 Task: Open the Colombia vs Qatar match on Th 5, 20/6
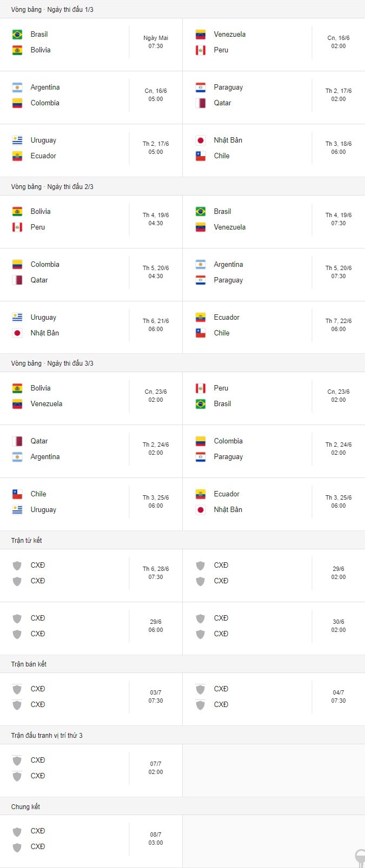pyautogui.click(x=91, y=275)
